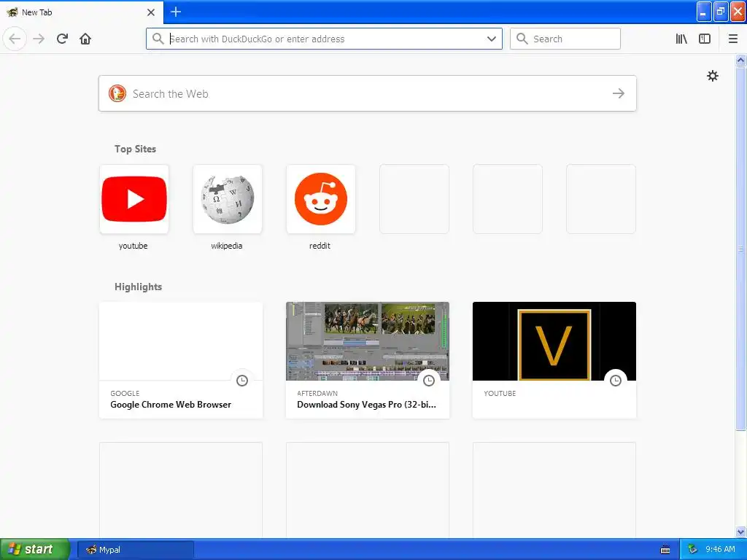
Task: Open the wikipedia top site tile
Action: point(228,199)
